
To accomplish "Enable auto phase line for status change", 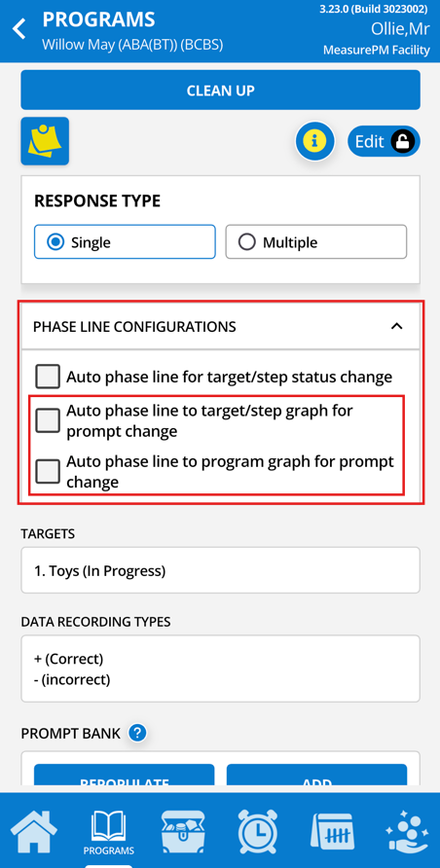I will coord(48,377).
